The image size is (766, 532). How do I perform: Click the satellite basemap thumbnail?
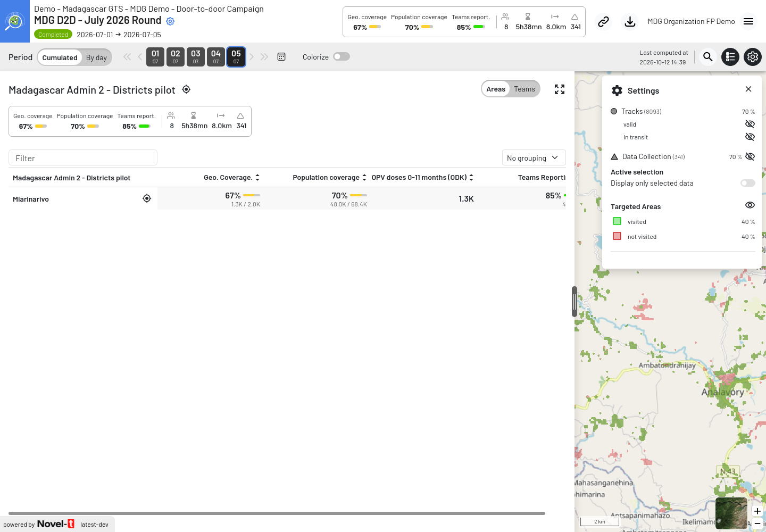click(x=731, y=513)
